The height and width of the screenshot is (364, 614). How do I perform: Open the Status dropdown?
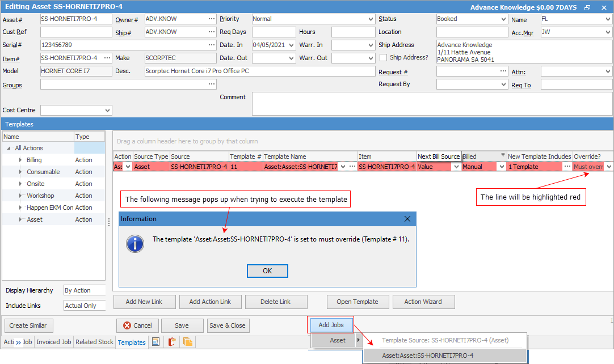pyautogui.click(x=503, y=19)
